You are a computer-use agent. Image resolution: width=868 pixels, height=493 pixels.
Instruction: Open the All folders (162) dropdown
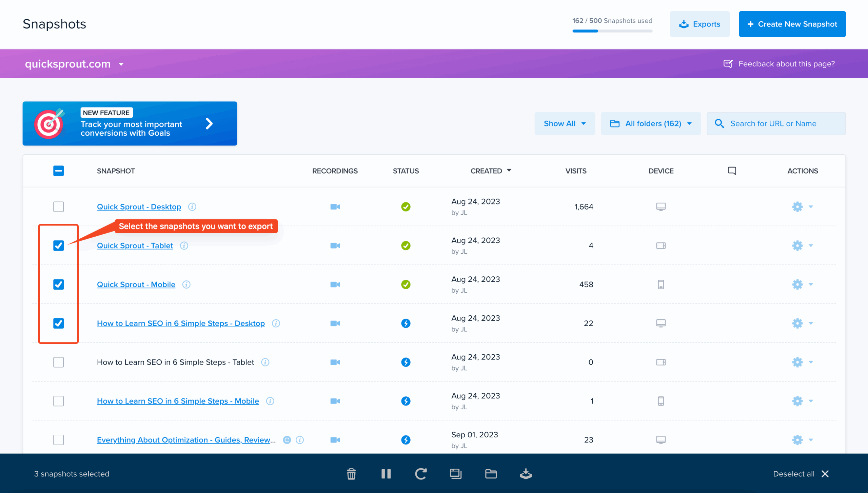pyautogui.click(x=651, y=123)
